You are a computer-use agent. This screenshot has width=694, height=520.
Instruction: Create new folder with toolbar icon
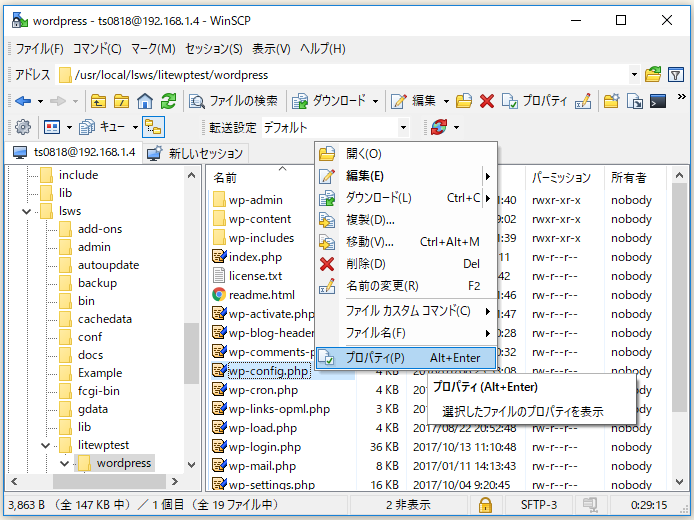point(611,101)
